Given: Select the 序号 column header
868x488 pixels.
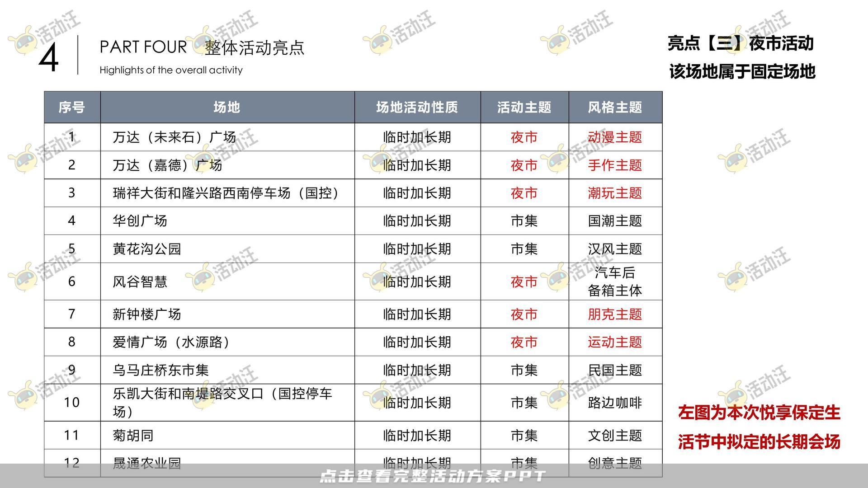Looking at the screenshot, I should (72, 107).
